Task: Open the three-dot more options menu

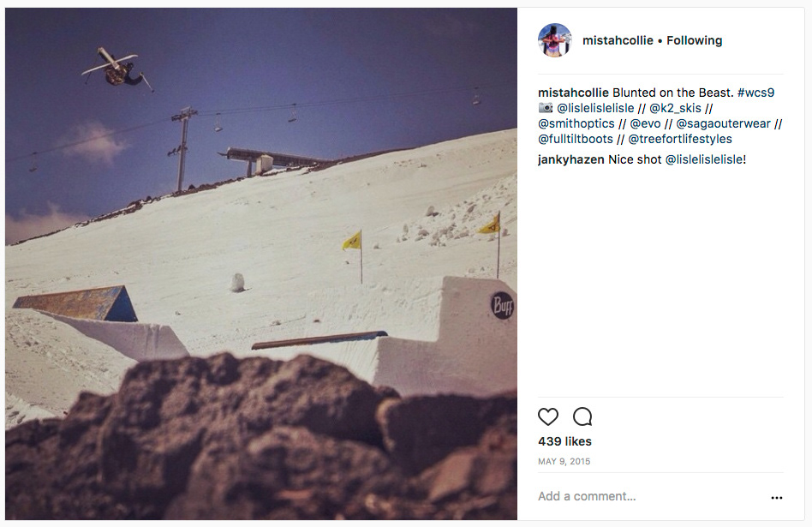Action: tap(776, 498)
